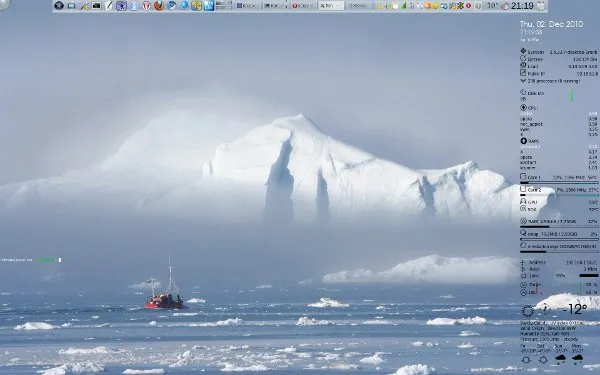Open the Thunderbird mail icon

(x=171, y=6)
